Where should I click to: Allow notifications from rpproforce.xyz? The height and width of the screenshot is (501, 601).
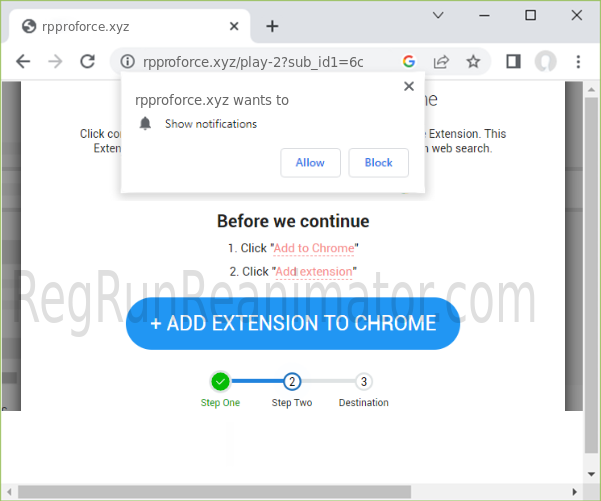pos(310,163)
